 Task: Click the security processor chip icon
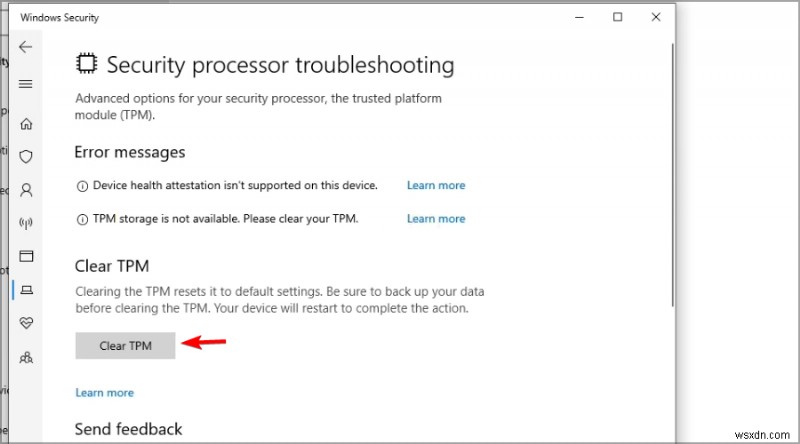click(x=86, y=65)
